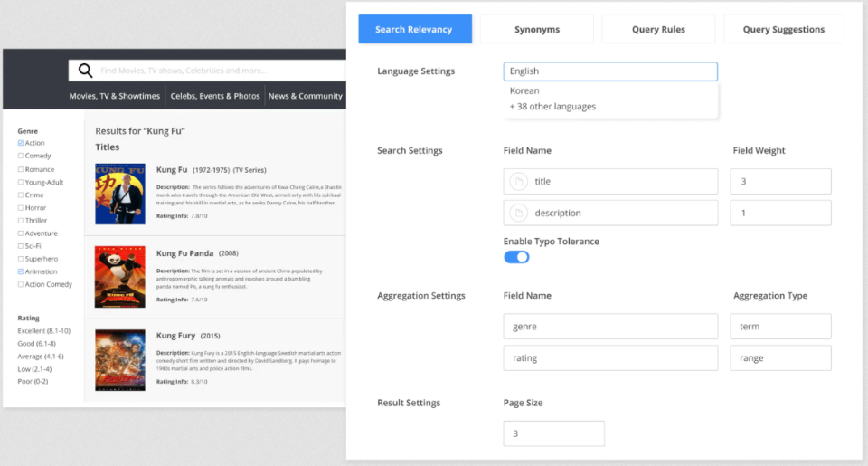Click the description field name input
This screenshot has height=466, width=868.
610,213
